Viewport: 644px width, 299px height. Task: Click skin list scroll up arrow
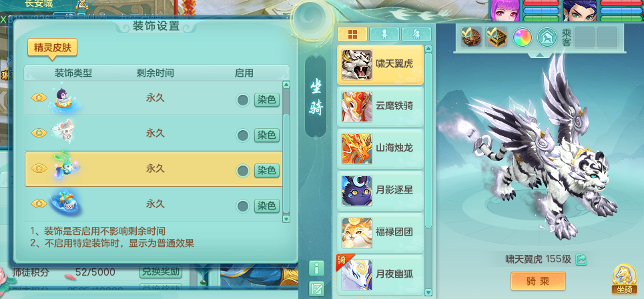(x=286, y=85)
